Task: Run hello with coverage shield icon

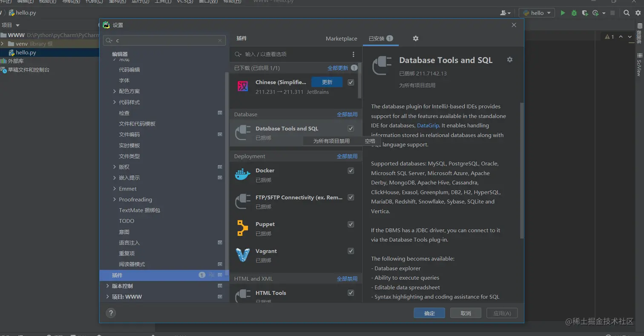Action: [585, 13]
